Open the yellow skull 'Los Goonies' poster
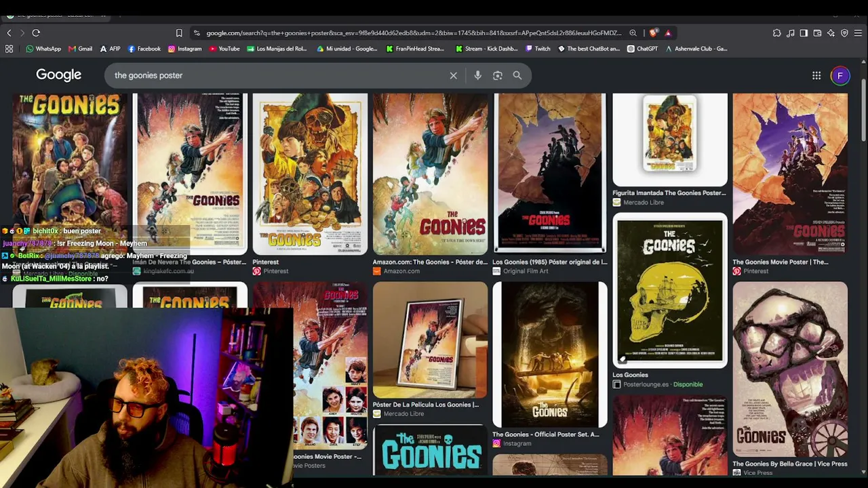 tap(670, 291)
